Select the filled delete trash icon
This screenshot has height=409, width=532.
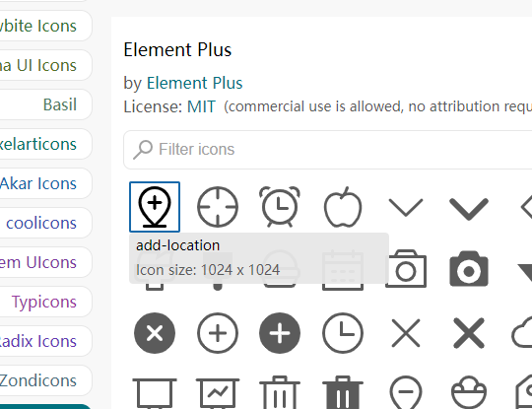click(x=343, y=392)
